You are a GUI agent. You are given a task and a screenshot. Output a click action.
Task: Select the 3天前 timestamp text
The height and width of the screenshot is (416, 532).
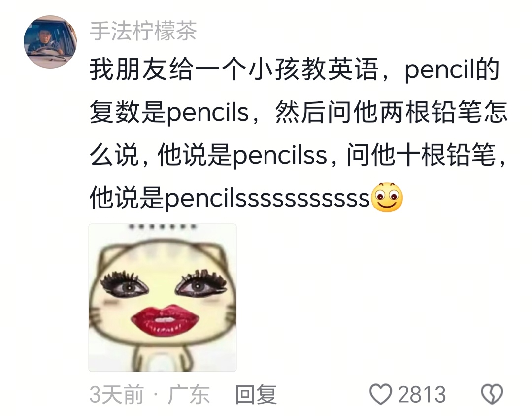coord(117,395)
